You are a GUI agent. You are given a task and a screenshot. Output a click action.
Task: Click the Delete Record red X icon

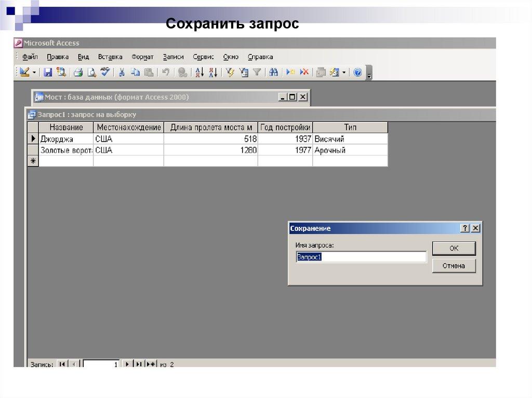pyautogui.click(x=304, y=73)
